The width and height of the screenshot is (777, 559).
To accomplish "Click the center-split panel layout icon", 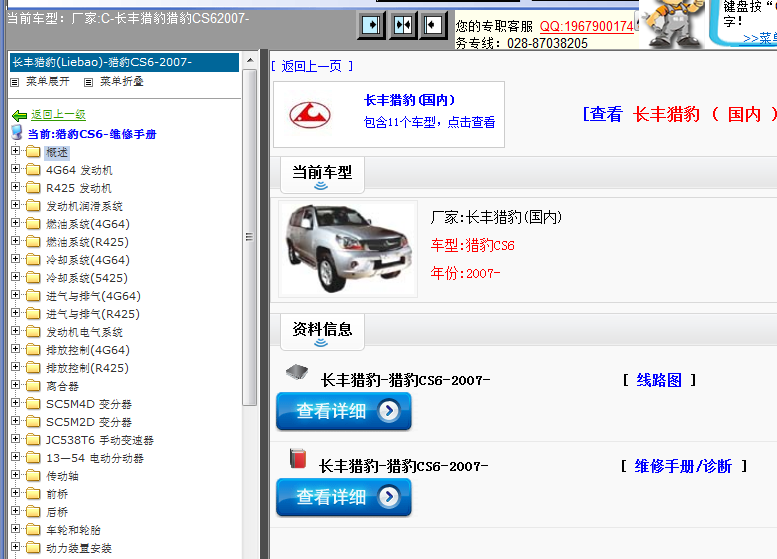I will point(402,25).
